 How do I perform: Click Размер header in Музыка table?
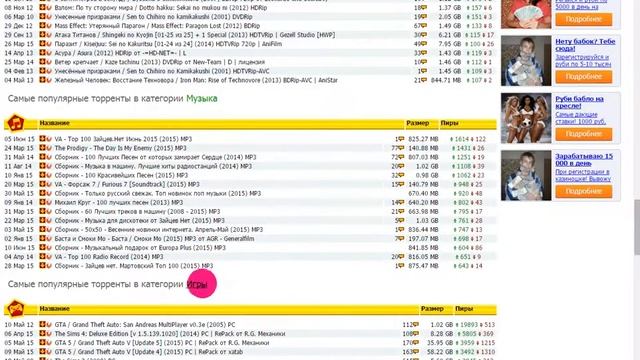418,123
